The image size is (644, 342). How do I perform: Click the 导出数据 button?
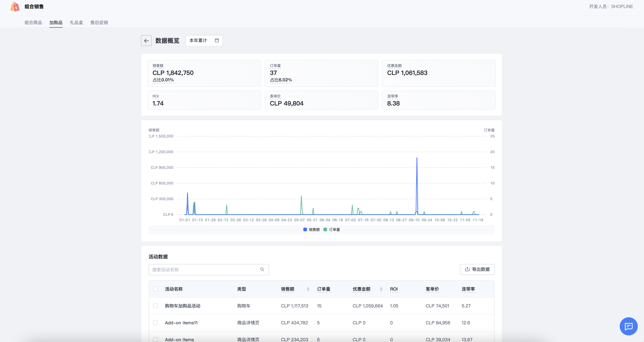coord(477,269)
